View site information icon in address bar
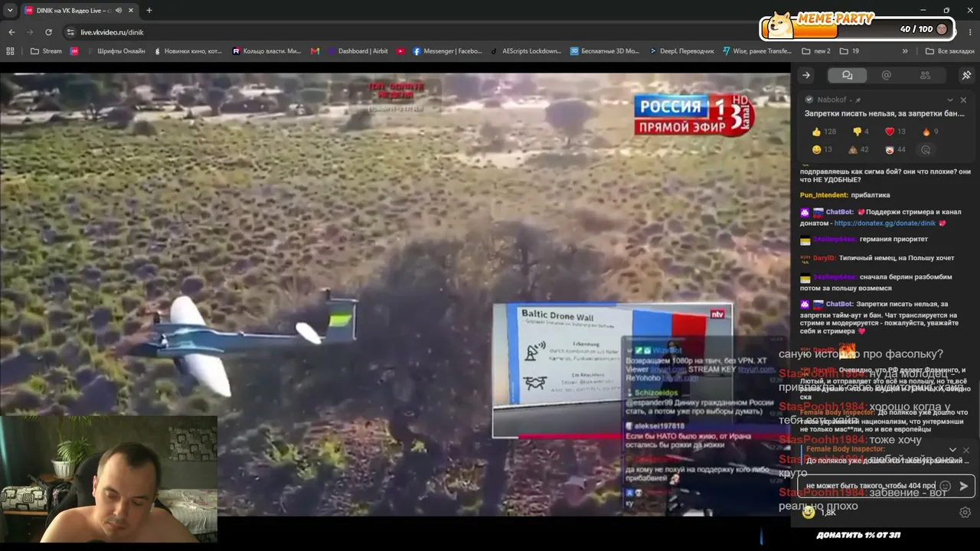 [70, 32]
